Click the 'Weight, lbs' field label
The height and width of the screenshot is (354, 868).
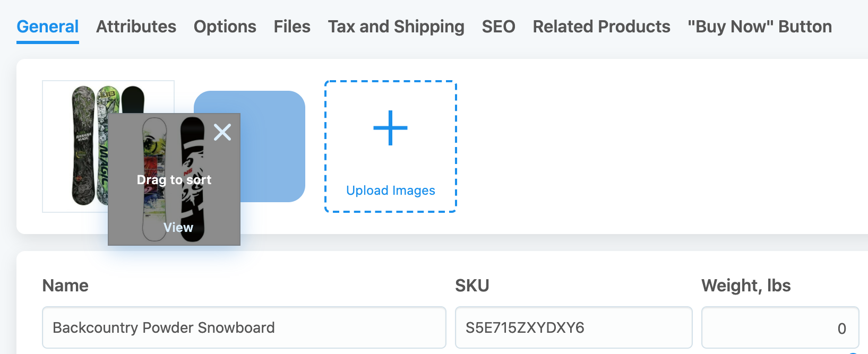746,286
